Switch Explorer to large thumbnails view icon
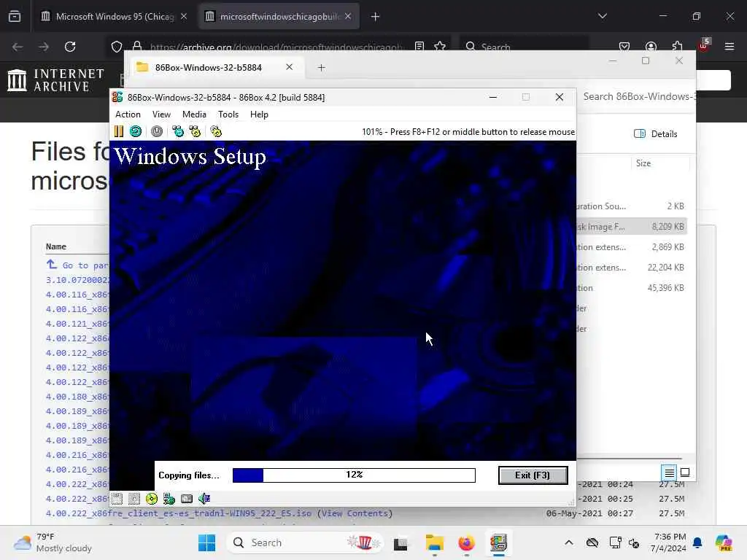 (x=685, y=472)
